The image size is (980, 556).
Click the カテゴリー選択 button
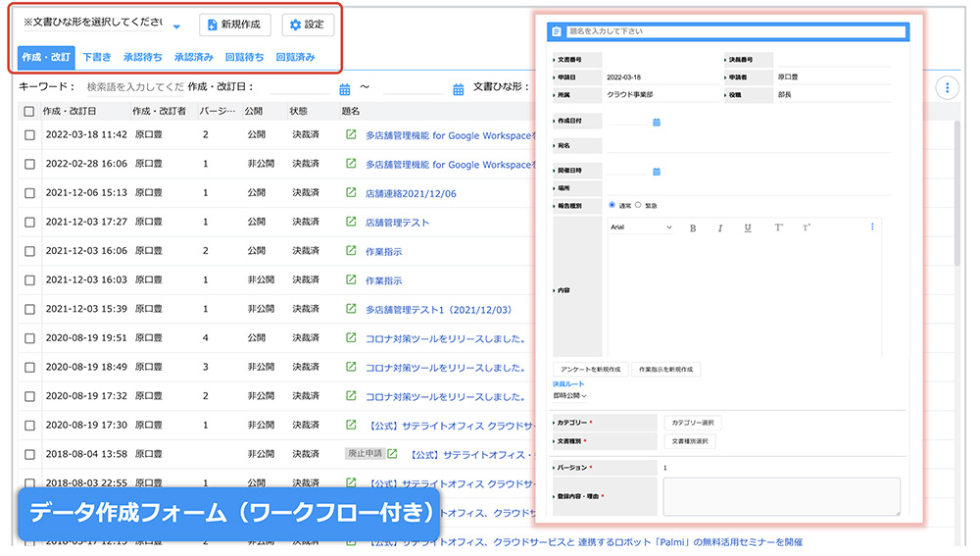click(x=693, y=423)
